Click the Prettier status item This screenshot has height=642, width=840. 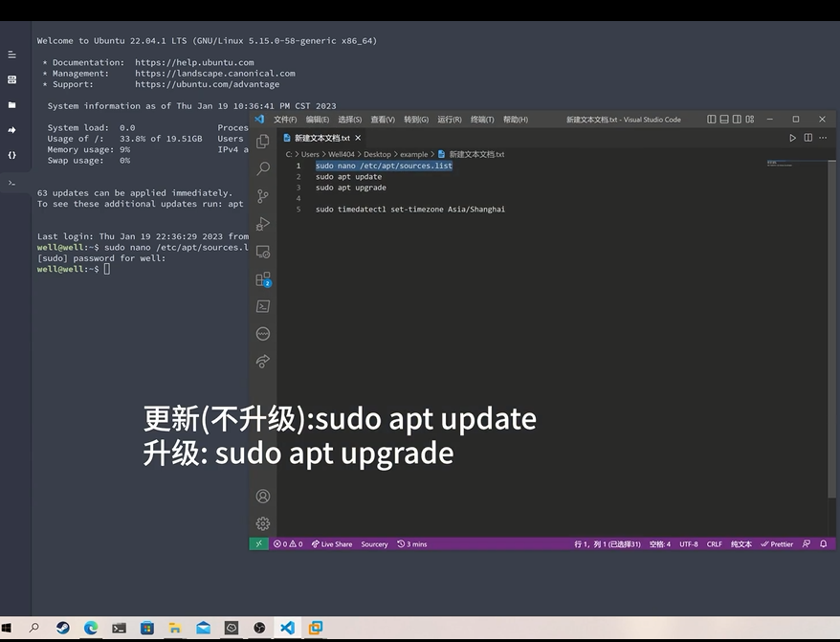[777, 544]
